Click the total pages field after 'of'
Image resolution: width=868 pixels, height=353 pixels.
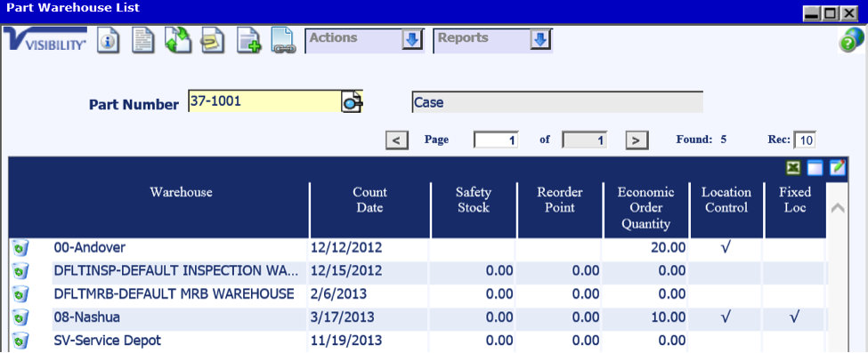(585, 140)
